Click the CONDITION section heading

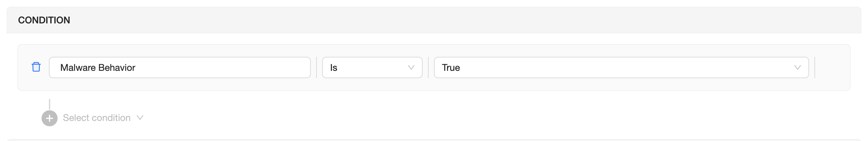[44, 20]
